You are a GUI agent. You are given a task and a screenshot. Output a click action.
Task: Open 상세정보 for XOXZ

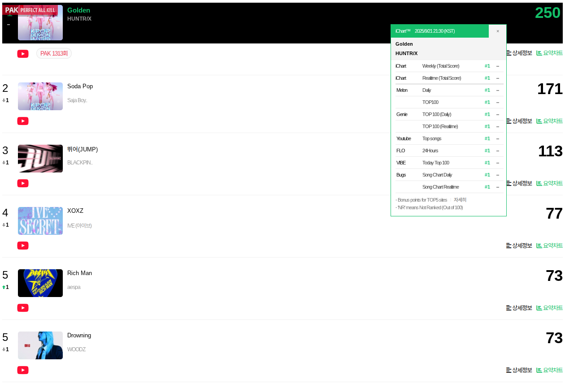(x=519, y=246)
